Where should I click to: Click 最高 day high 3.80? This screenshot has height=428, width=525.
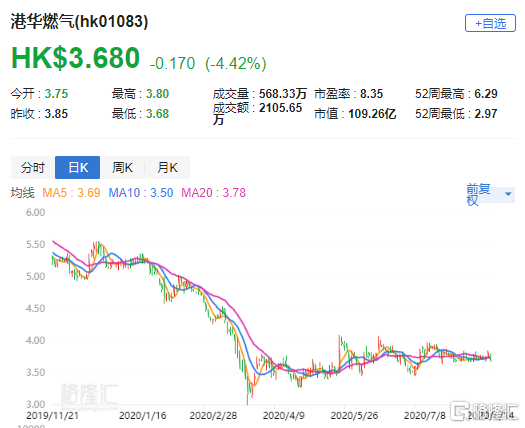140,94
